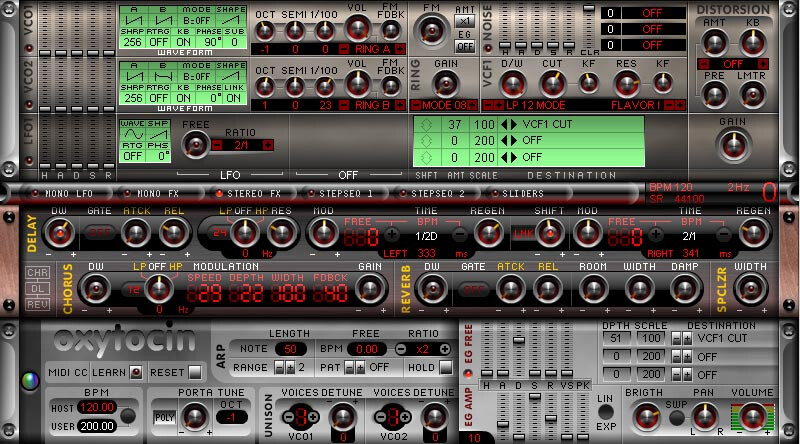
Task: Switch to the STEPSEQ 1 tab
Action: coord(344,193)
